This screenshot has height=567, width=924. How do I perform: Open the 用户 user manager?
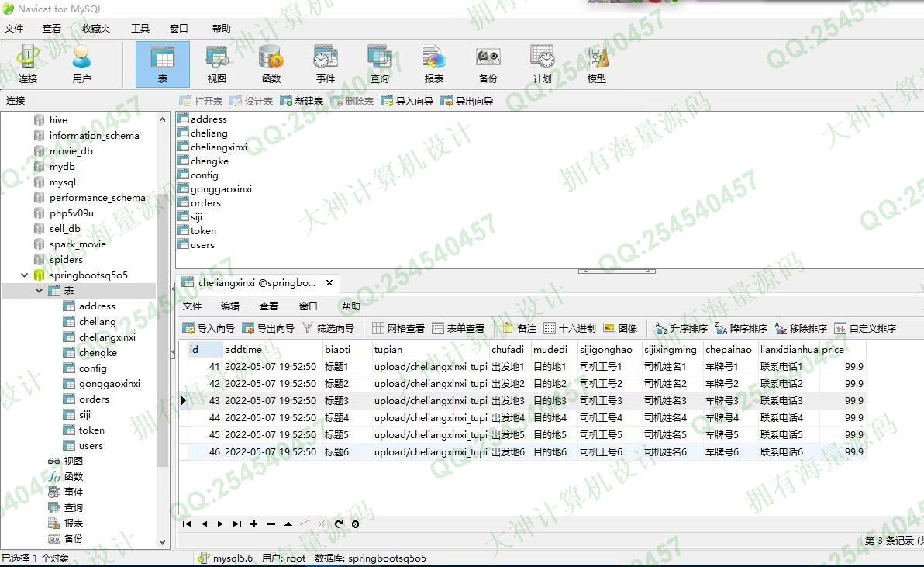pos(82,64)
